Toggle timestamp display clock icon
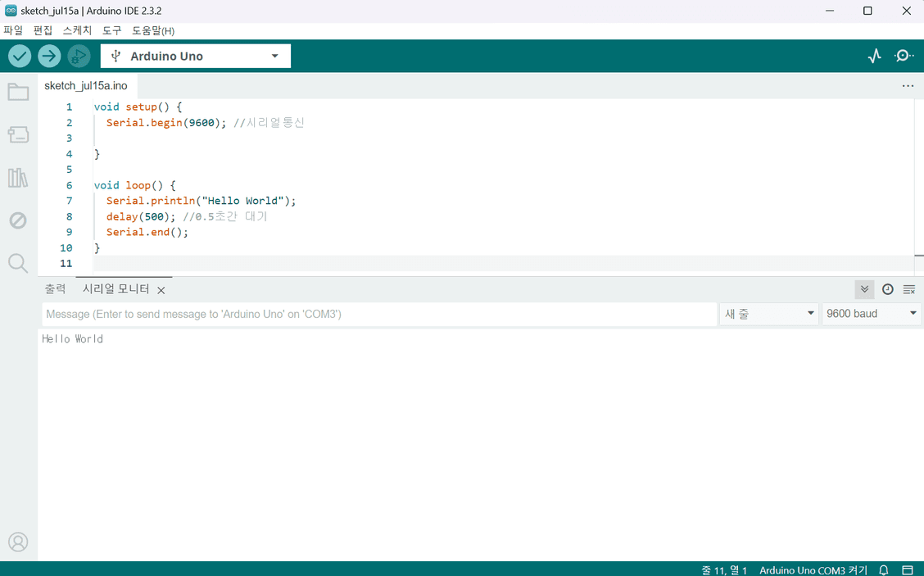This screenshot has height=576, width=924. 887,289
